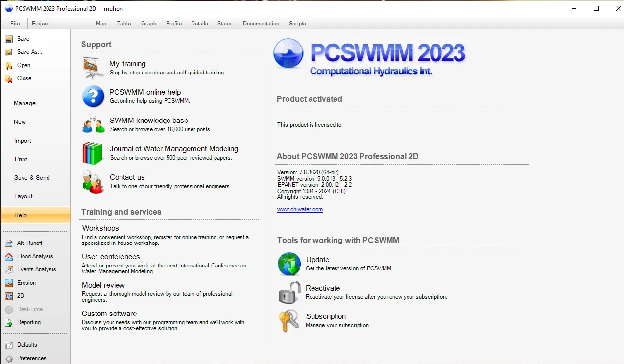The image size is (624, 364).
Task: Click the Save floppy disk icon
Action: pos(9,39)
